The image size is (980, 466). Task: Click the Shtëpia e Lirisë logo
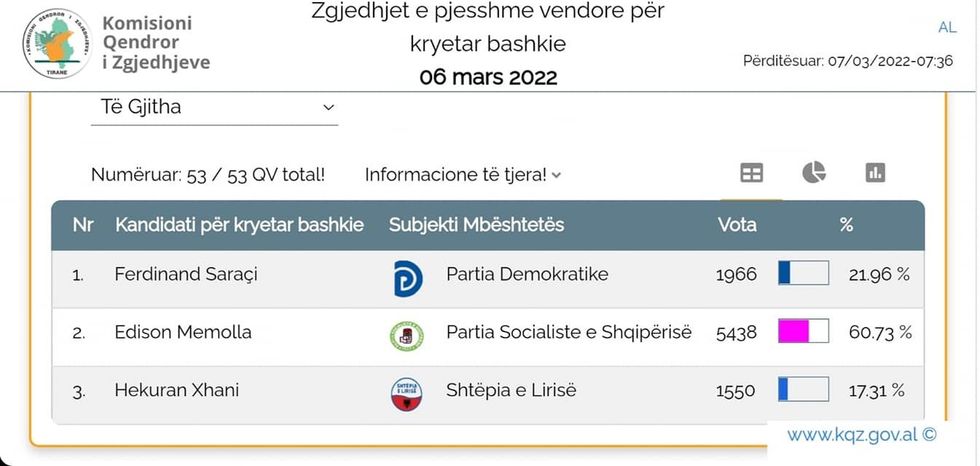pyautogui.click(x=407, y=393)
